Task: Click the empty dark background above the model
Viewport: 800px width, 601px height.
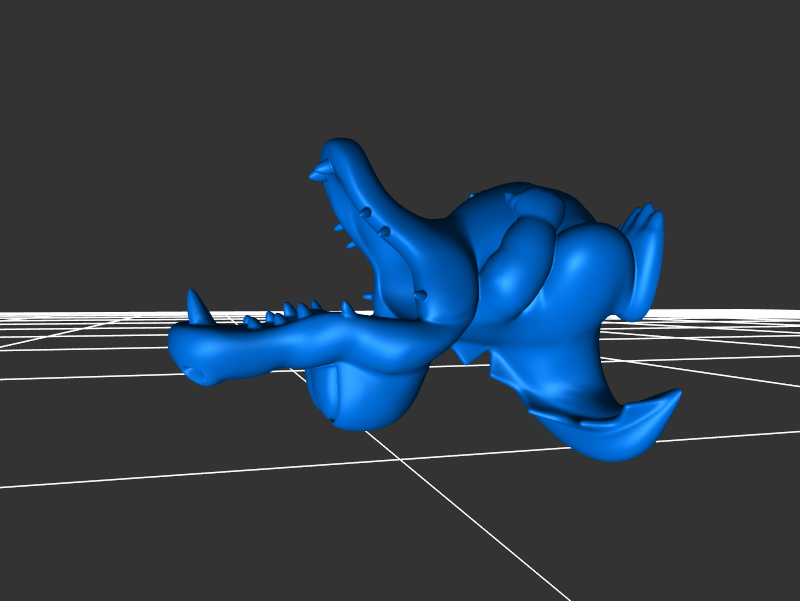Action: 400,70
